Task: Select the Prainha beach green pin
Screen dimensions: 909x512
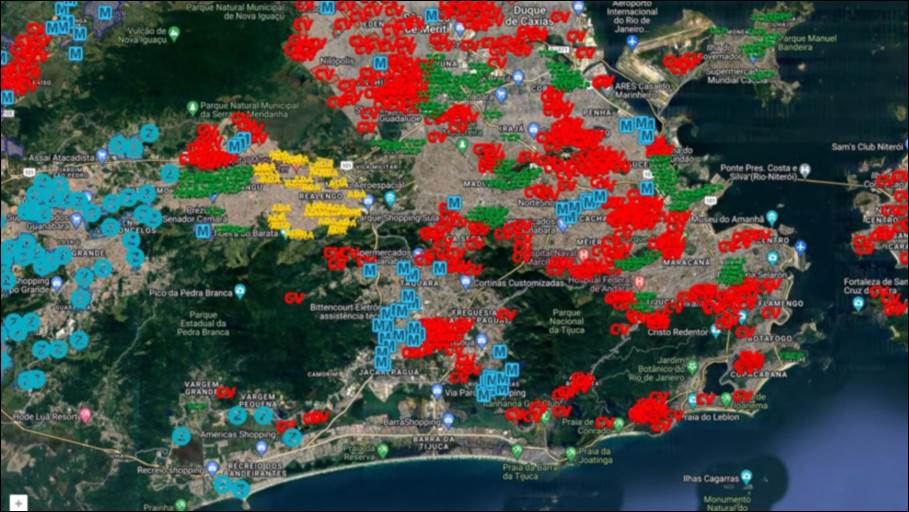Action: tap(179, 505)
